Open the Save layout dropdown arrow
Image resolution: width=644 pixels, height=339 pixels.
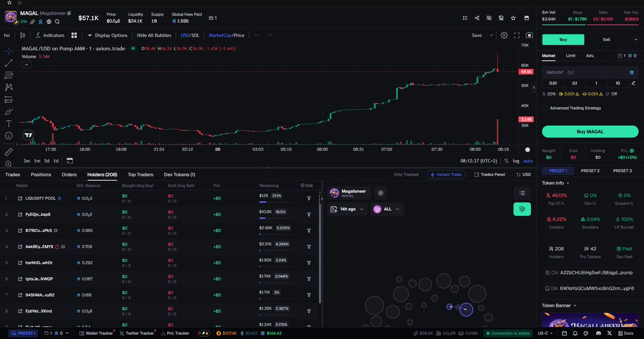click(491, 35)
